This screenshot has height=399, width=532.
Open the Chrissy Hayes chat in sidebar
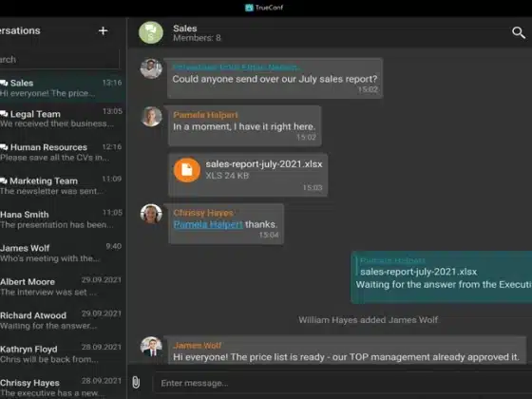tap(63, 388)
